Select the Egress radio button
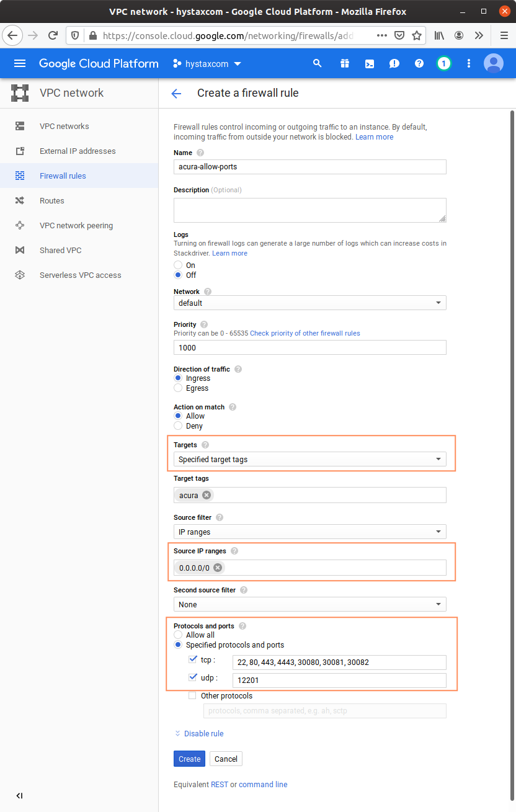The image size is (516, 812). click(179, 388)
